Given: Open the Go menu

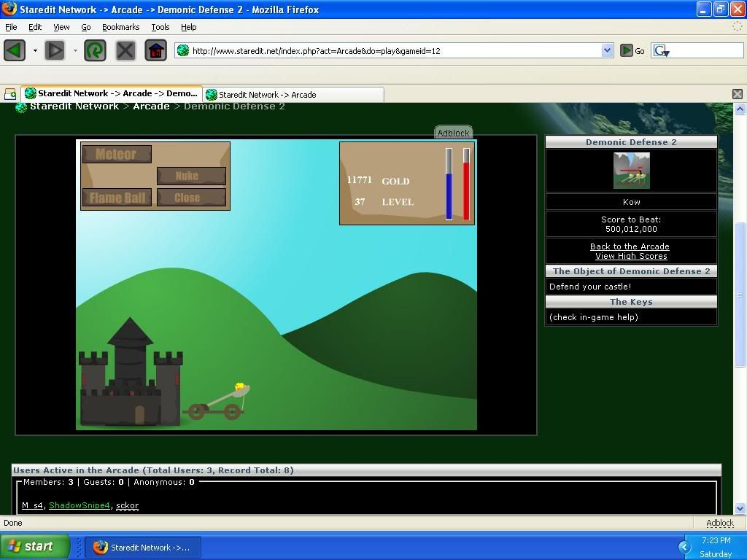Looking at the screenshot, I should [x=86, y=27].
